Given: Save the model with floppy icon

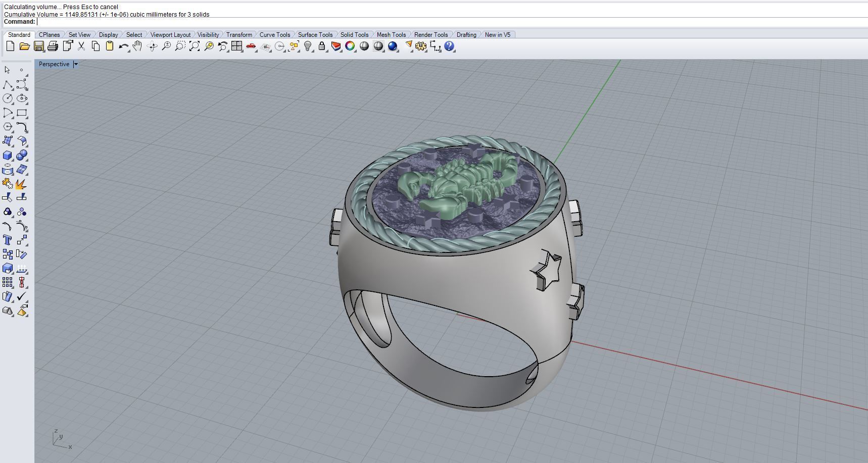Looking at the screenshot, I should (38, 46).
